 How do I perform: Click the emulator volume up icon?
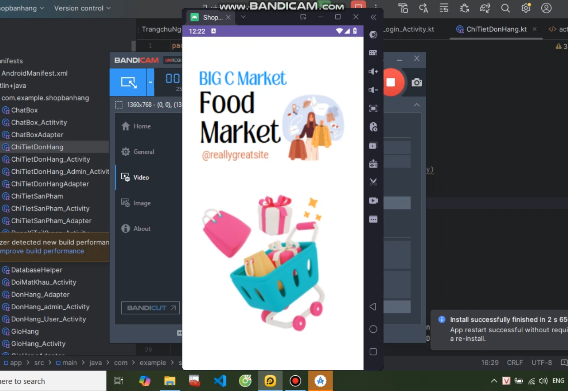tap(373, 72)
